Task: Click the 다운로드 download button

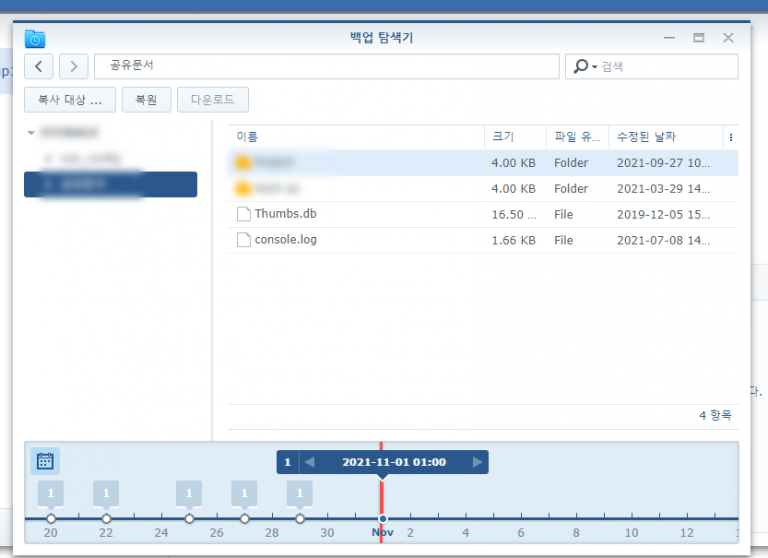Action: coord(213,100)
